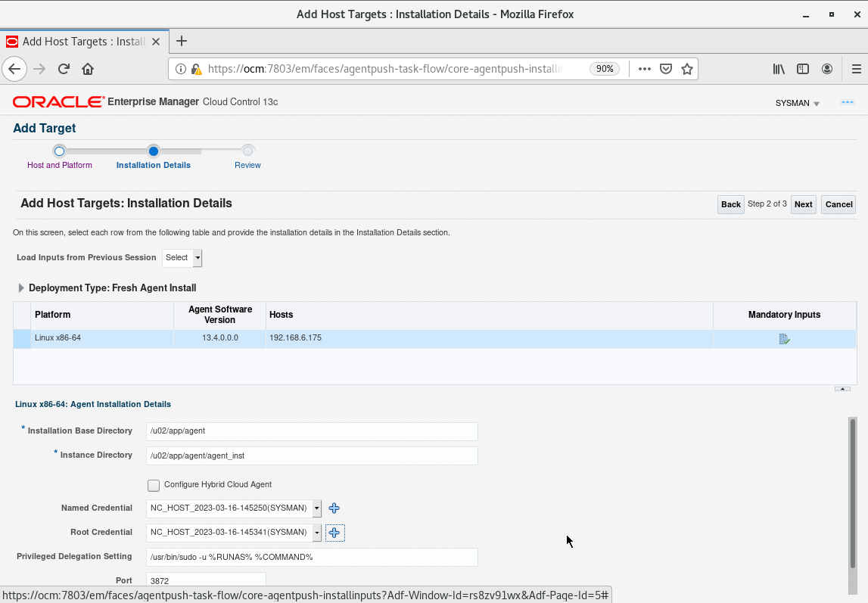The width and height of the screenshot is (868, 603).
Task: Click installation details vertical scrollbar
Action: click(x=853, y=493)
